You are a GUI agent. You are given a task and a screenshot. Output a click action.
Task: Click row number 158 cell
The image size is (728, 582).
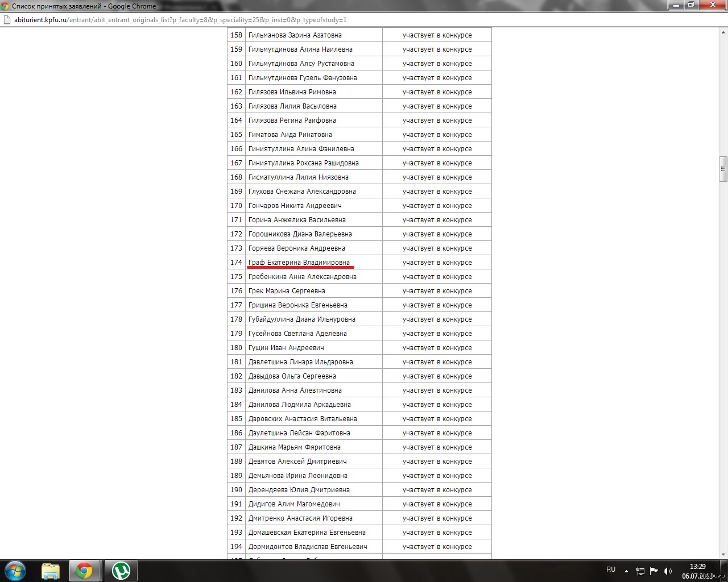coord(236,35)
